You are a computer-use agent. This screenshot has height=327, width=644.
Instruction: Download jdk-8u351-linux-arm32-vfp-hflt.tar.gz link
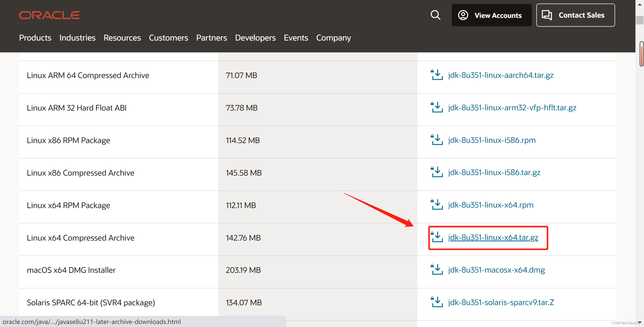512,108
